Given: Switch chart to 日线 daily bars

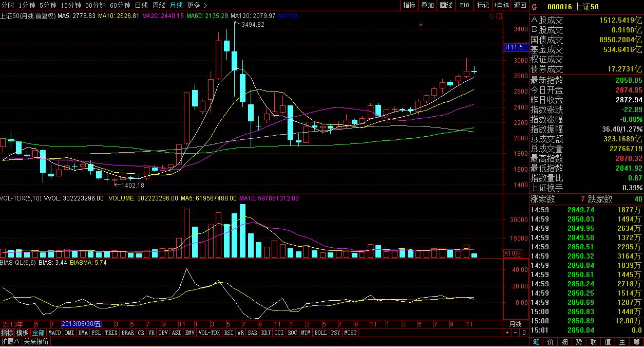Looking at the screenshot, I should coord(141,5).
